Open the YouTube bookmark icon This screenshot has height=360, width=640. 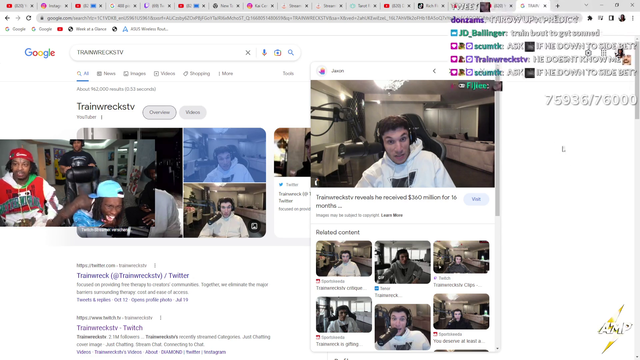click(x=60, y=29)
